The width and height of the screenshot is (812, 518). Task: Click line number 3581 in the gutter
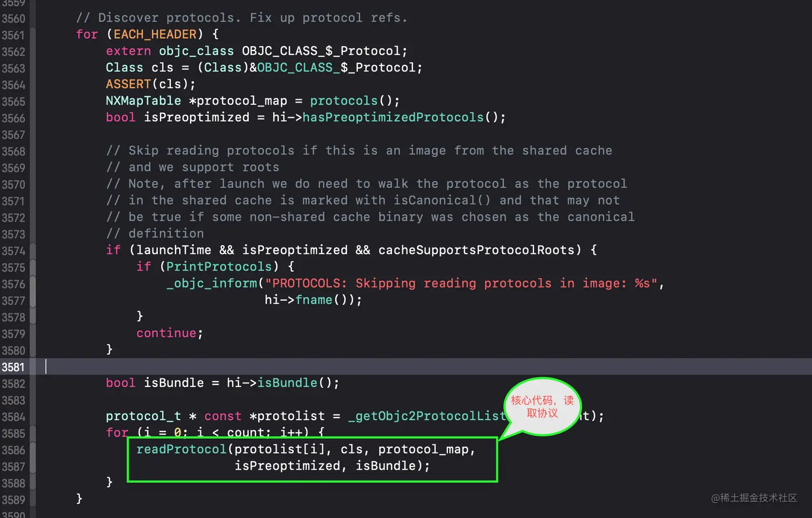point(13,367)
